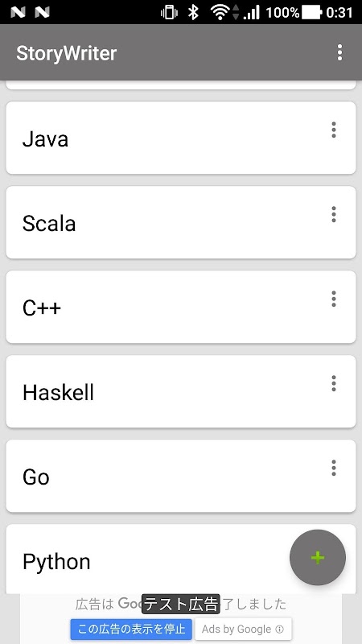Click the blue stop showing this ad button
The image size is (362, 644).
[131, 630]
